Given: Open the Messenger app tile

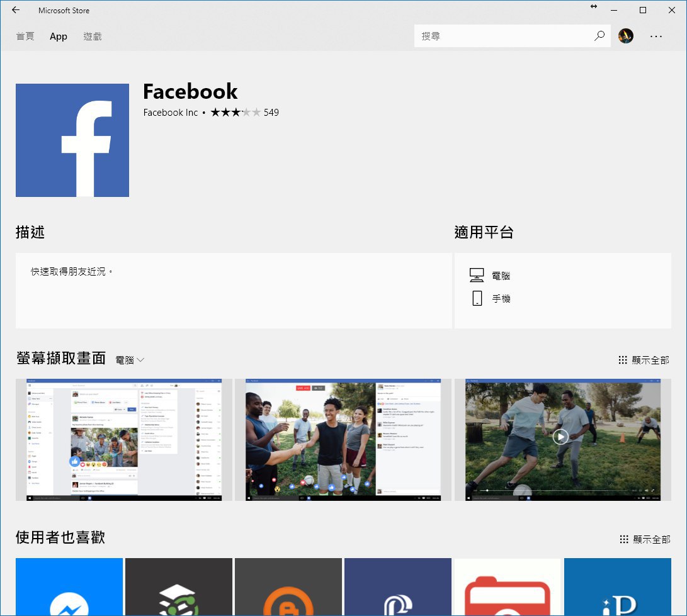Looking at the screenshot, I should pyautogui.click(x=69, y=586).
